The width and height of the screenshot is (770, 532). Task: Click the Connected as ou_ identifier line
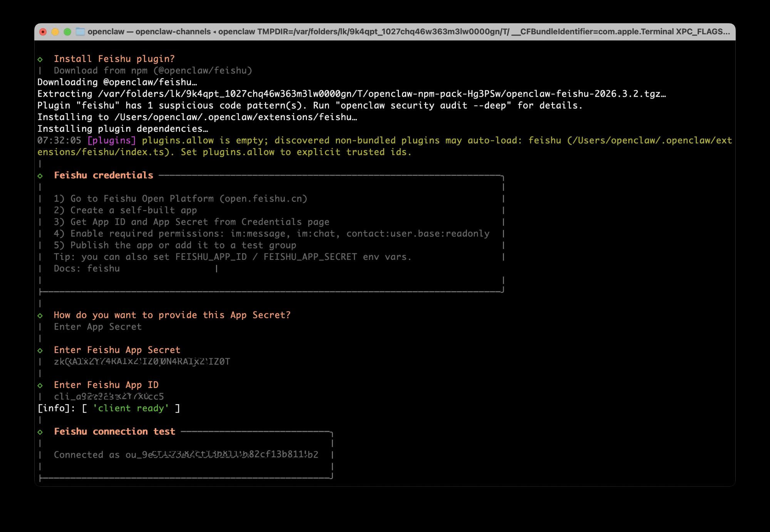coord(186,455)
